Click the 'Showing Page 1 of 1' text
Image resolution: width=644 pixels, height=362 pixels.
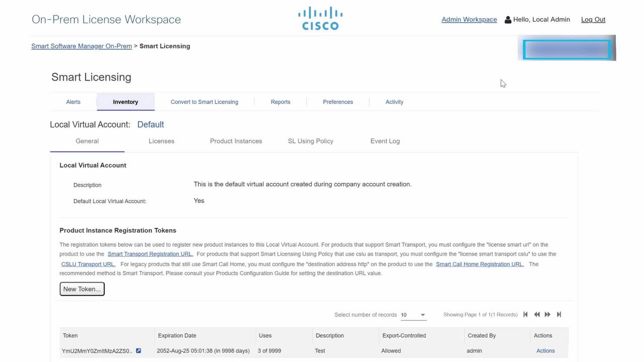(x=480, y=315)
